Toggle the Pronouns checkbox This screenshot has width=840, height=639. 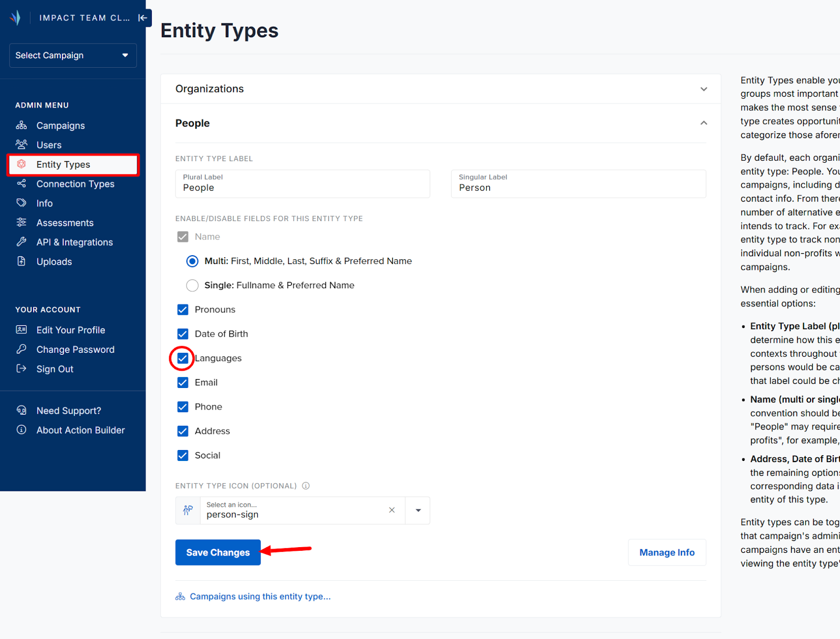click(183, 310)
